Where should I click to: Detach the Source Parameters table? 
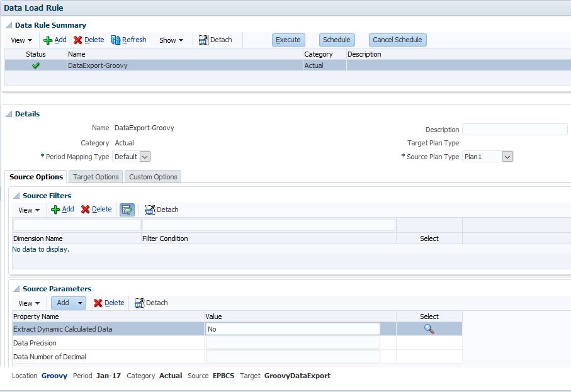pyautogui.click(x=151, y=303)
